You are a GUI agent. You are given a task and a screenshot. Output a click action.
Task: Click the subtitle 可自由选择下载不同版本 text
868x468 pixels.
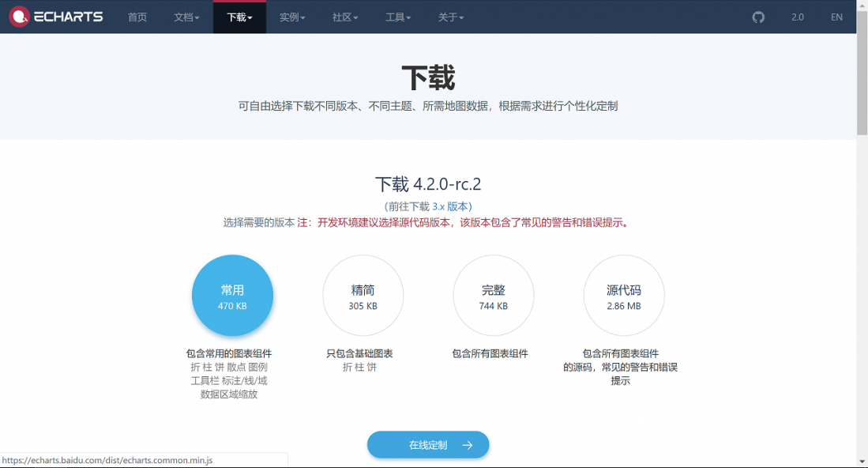pyautogui.click(x=428, y=106)
